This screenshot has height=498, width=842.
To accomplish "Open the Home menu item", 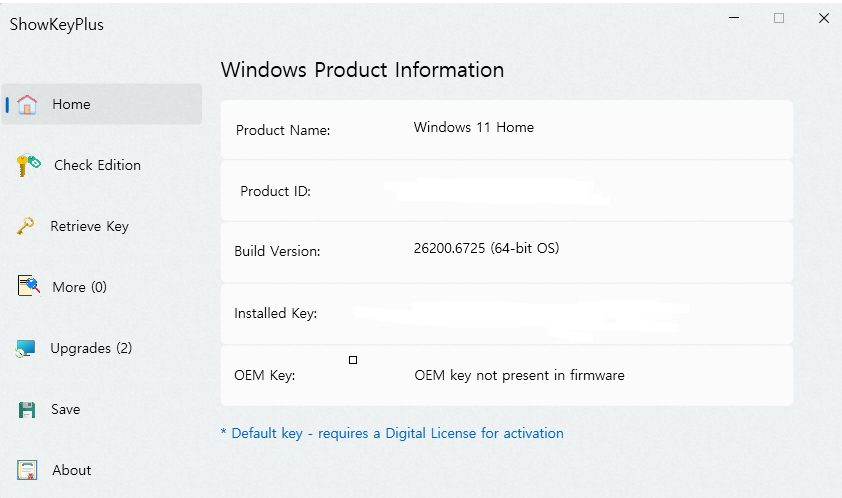I will (101, 104).
